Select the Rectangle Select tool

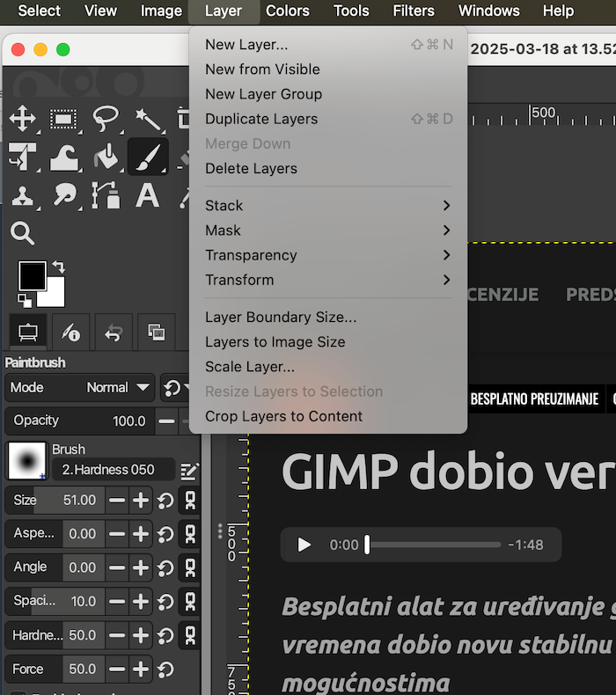click(63, 119)
